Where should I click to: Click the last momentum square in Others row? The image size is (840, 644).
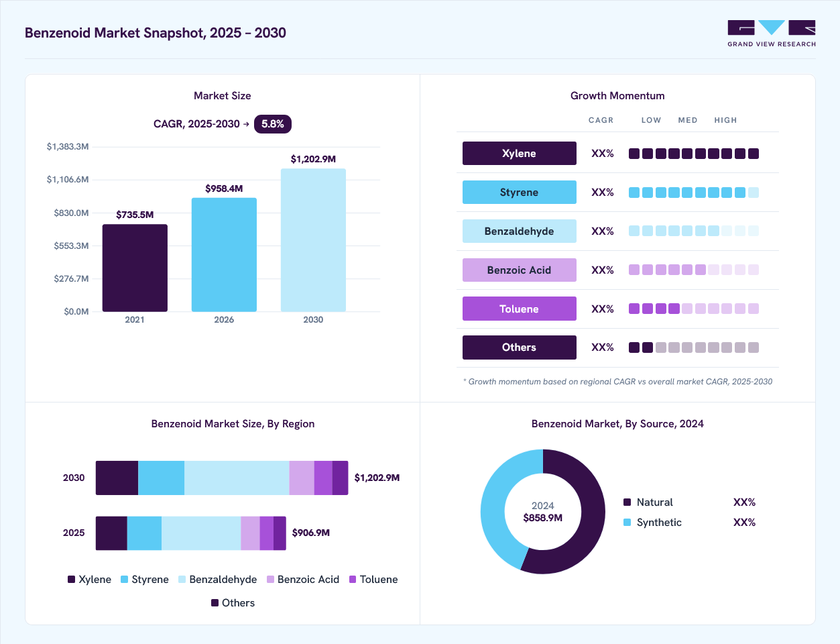(x=754, y=347)
